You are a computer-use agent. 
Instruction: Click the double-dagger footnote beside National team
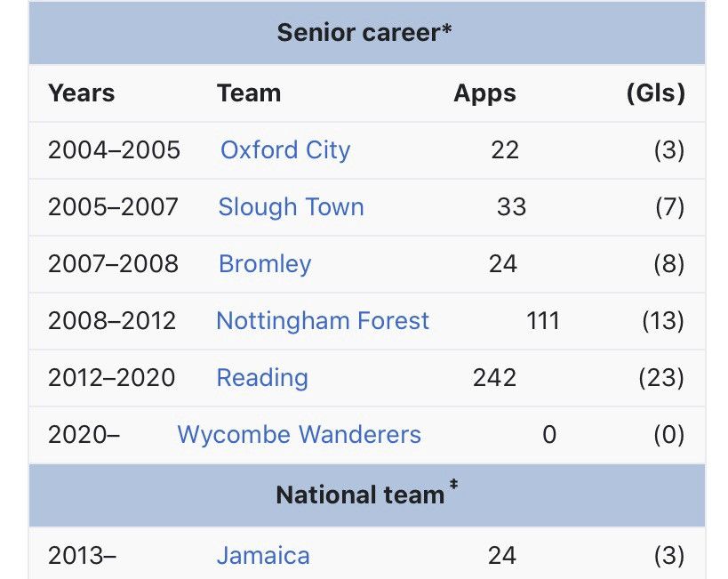pyautogui.click(x=453, y=485)
